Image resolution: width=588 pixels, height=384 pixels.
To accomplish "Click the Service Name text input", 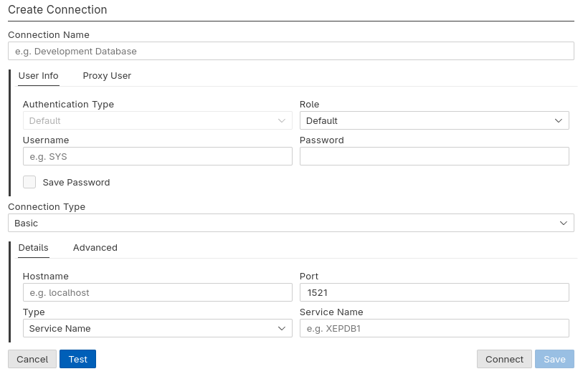I will (434, 328).
